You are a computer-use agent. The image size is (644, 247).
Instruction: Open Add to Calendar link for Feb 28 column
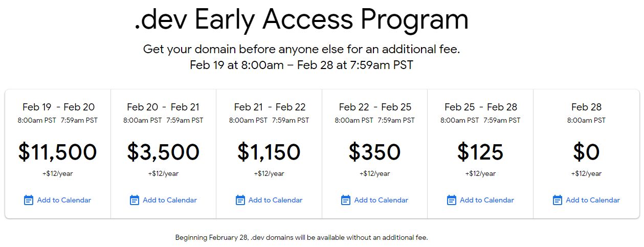click(x=592, y=200)
